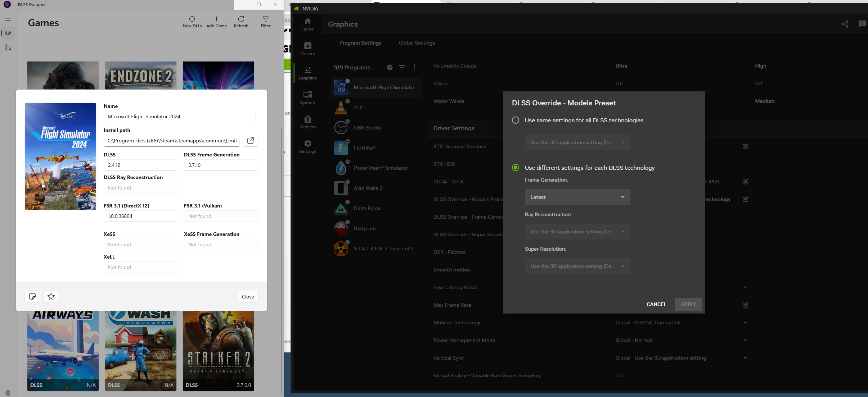Select the DLSS version 2.4.12 field
This screenshot has height=397, width=868.
click(x=141, y=165)
